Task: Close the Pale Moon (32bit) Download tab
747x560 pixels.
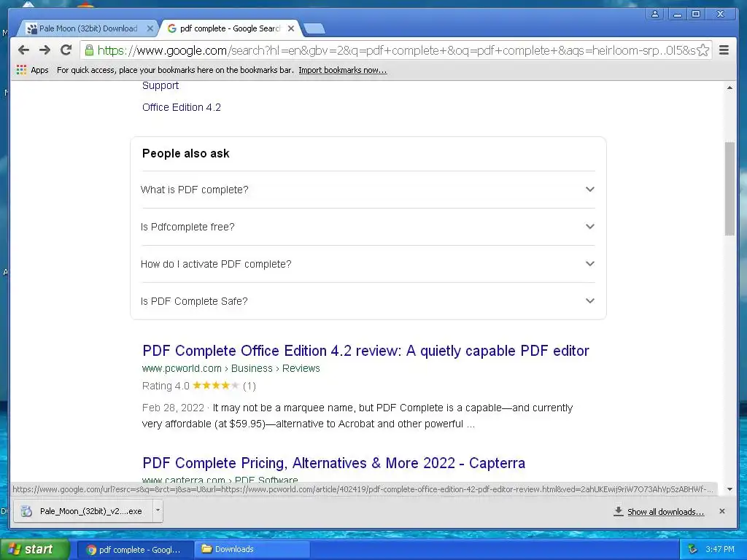Action: pos(150,28)
